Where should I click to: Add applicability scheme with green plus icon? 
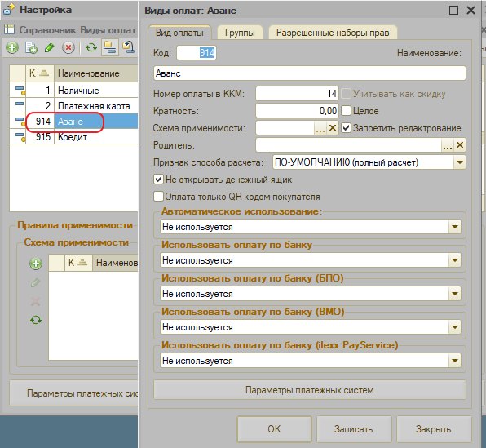point(36,264)
